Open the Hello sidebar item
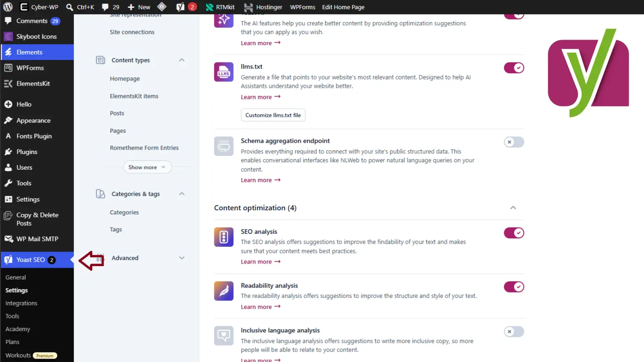The width and height of the screenshot is (644, 362). 37,104
